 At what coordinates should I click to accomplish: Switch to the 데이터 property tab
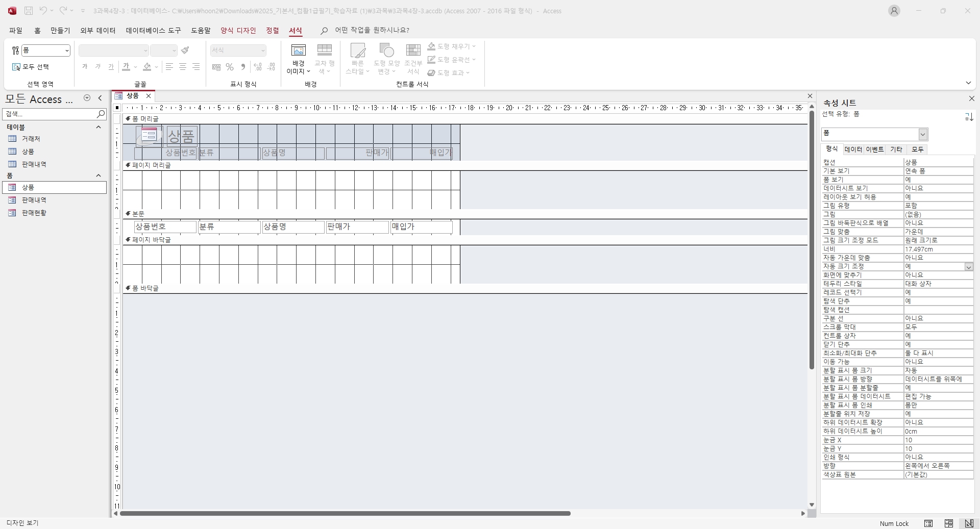(x=853, y=149)
